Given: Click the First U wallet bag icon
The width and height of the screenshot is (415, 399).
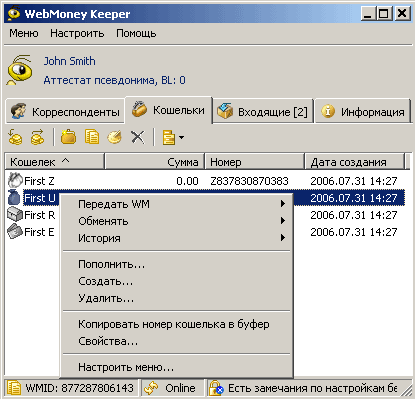Looking at the screenshot, I should click(x=14, y=197).
